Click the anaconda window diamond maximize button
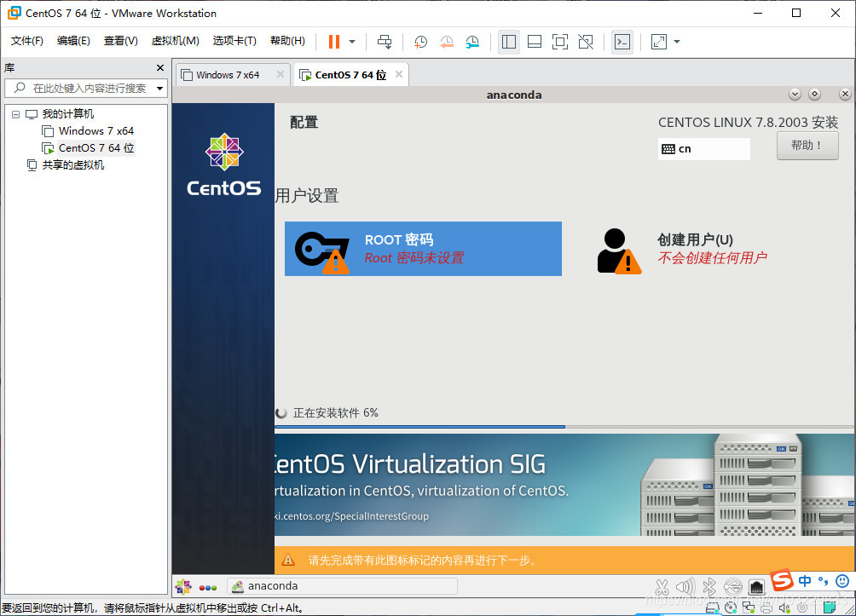Viewport: 856px width, 616px height. [x=814, y=95]
